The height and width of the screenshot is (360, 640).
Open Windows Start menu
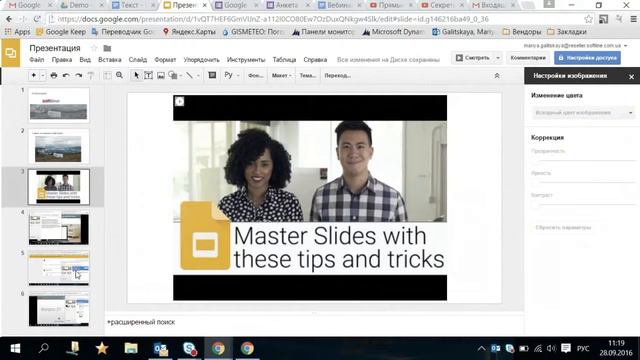(15, 348)
